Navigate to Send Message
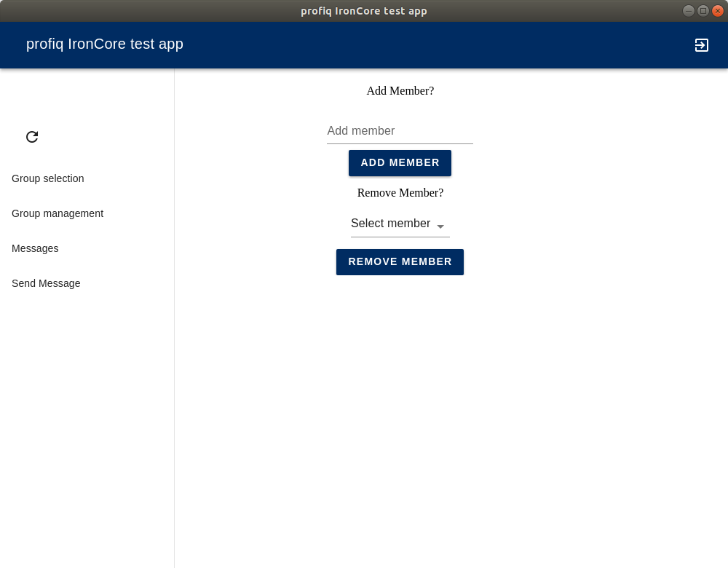The width and height of the screenshot is (728, 568). [x=46, y=283]
